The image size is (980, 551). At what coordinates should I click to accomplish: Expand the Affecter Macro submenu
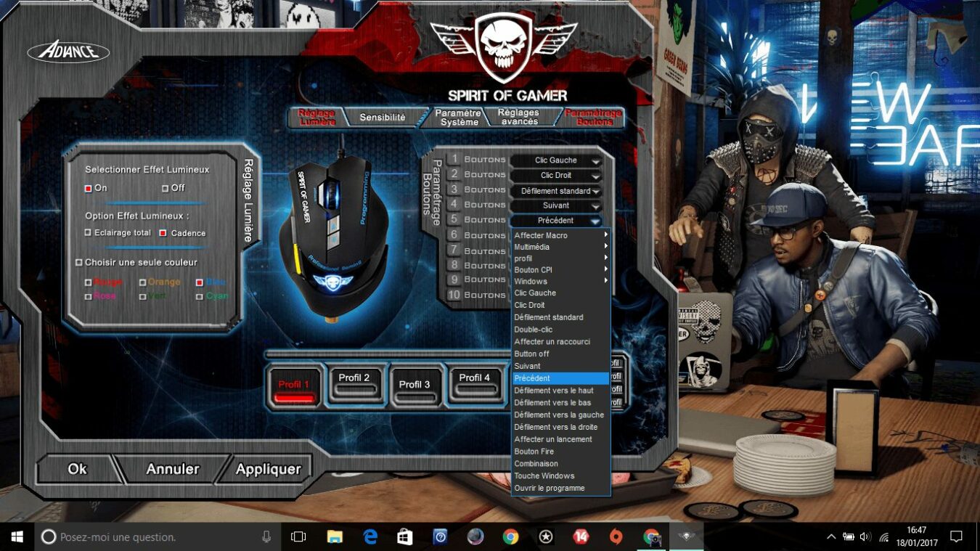pyautogui.click(x=560, y=235)
